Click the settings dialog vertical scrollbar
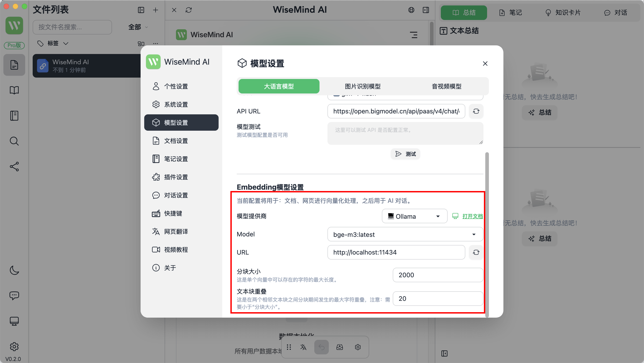 click(487, 234)
